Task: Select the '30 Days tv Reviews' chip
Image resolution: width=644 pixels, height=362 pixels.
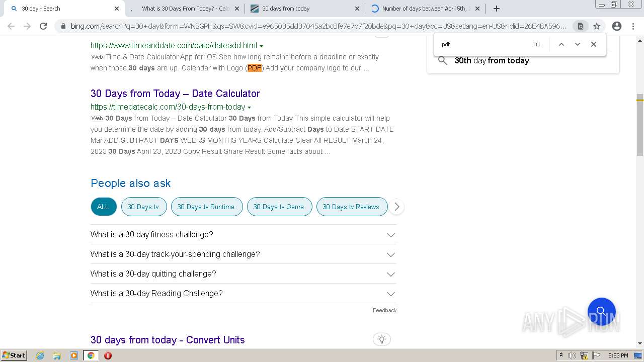Action: click(x=351, y=207)
